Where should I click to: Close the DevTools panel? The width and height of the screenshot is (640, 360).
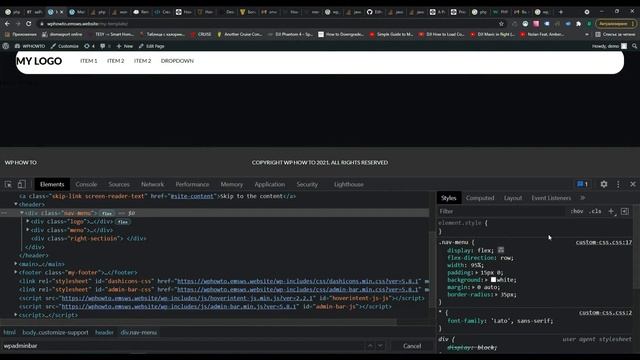tap(633, 184)
